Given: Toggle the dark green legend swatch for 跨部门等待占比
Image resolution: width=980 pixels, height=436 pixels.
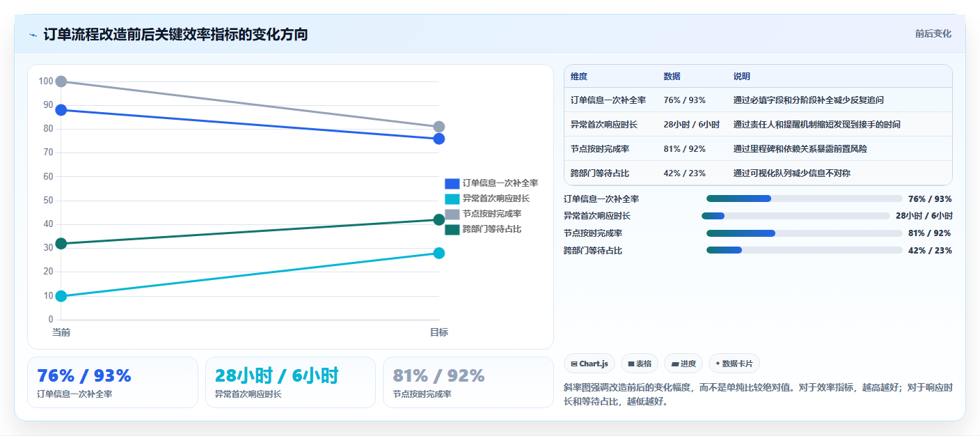Looking at the screenshot, I should coord(452,229).
